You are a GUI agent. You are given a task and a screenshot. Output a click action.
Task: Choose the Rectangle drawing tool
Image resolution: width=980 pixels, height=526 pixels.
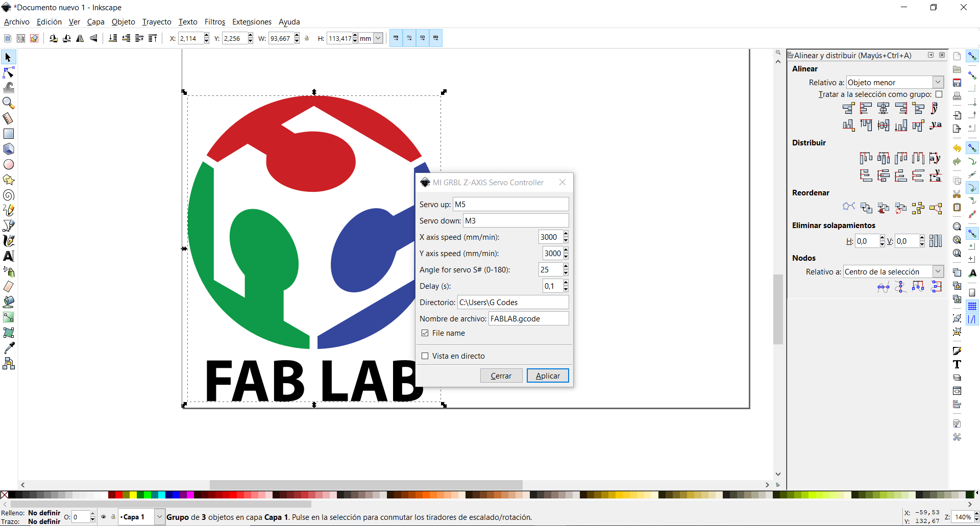[9, 134]
